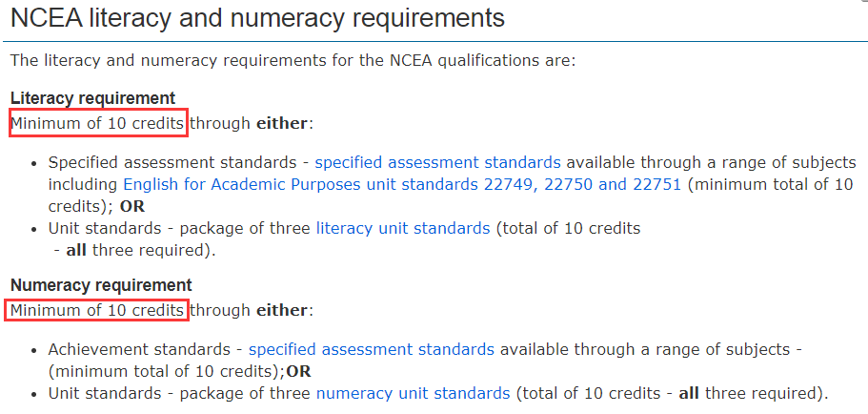Image resolution: width=868 pixels, height=414 pixels.
Task: Click the 'NCEA literacy and numeracy requirements' page title
Action: pos(257,18)
